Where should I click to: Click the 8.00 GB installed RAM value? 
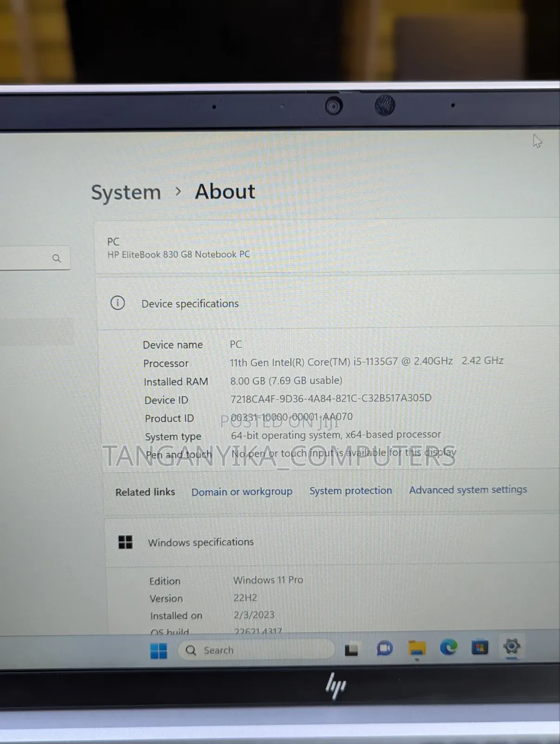pyautogui.click(x=286, y=380)
